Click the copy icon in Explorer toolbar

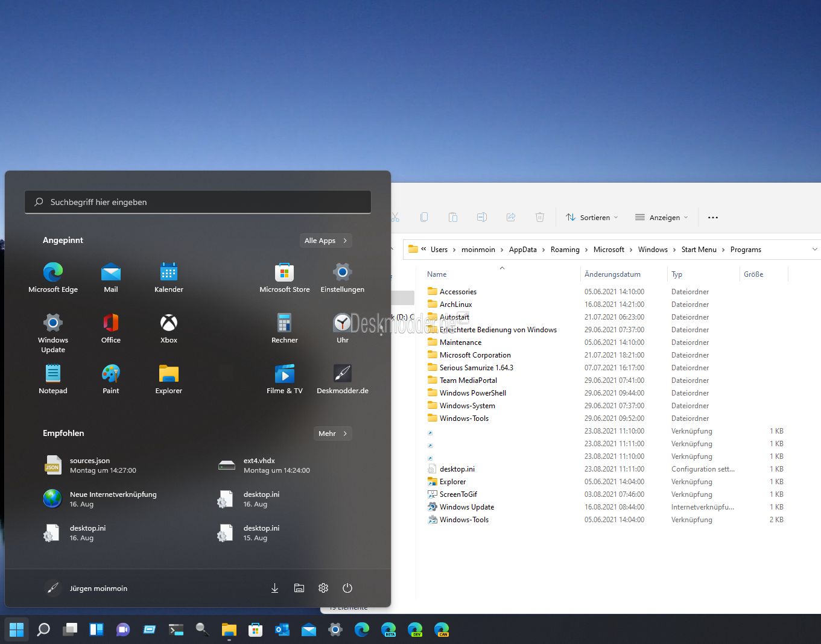[x=424, y=217]
